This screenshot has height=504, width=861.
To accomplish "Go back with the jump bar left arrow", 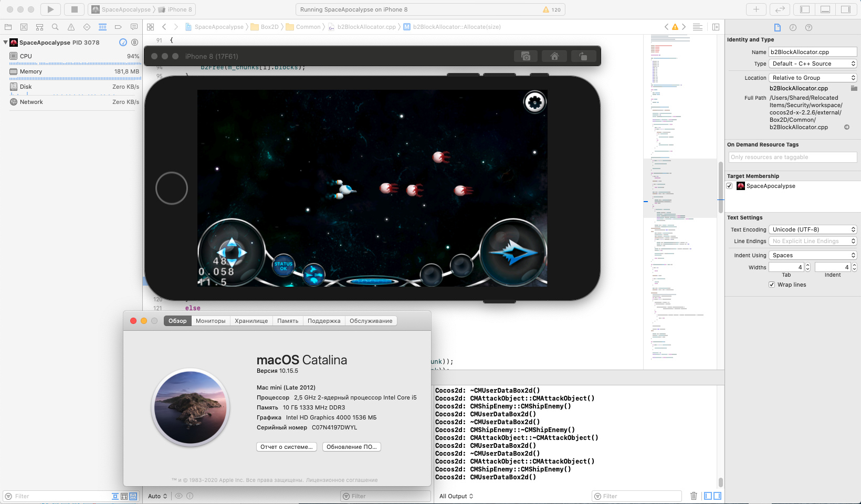I will pos(164,27).
